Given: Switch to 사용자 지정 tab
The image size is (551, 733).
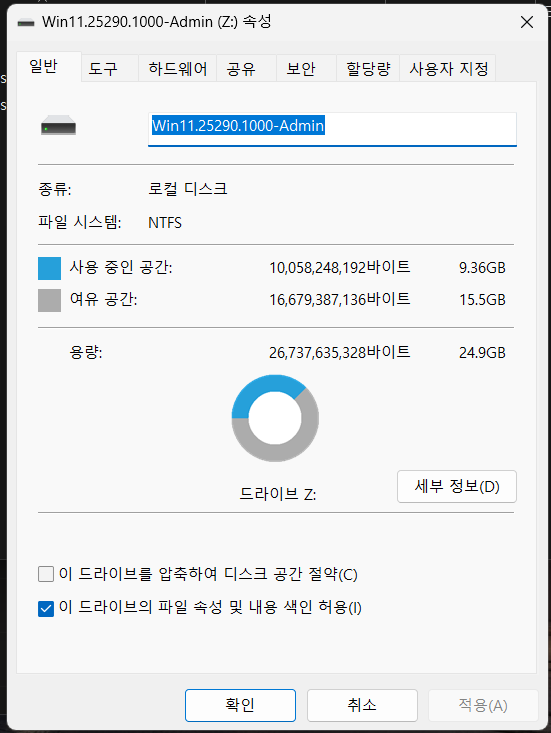Looking at the screenshot, I should coord(448,69).
